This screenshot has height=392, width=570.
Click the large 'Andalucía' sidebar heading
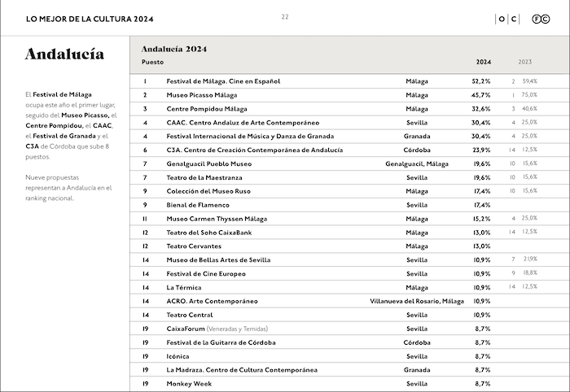click(64, 54)
